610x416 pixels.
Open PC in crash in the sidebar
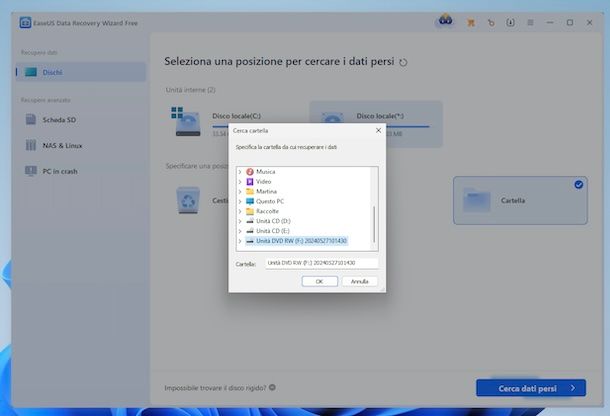click(x=81, y=171)
